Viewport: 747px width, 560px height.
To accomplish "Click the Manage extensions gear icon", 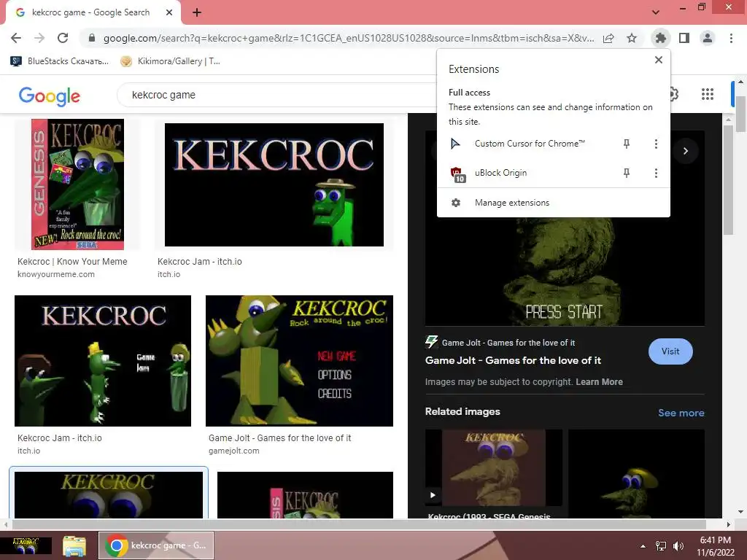I will (x=456, y=203).
